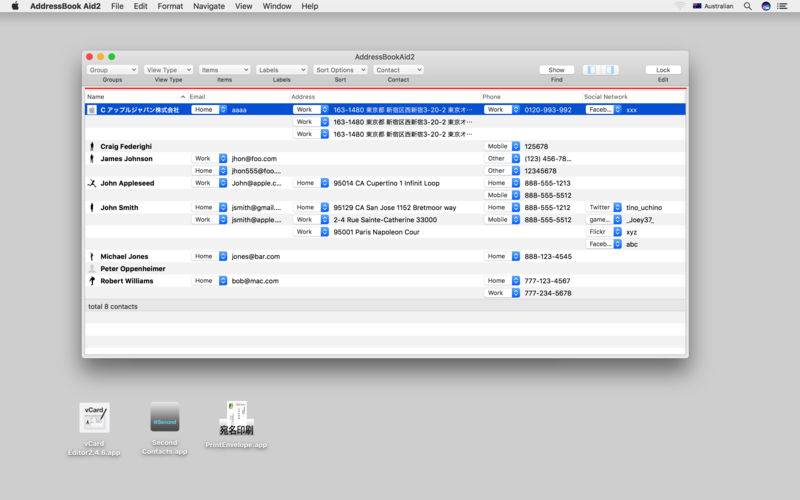Click the phone number 0120-993-992
This screenshot has width=800, height=500.
point(548,110)
